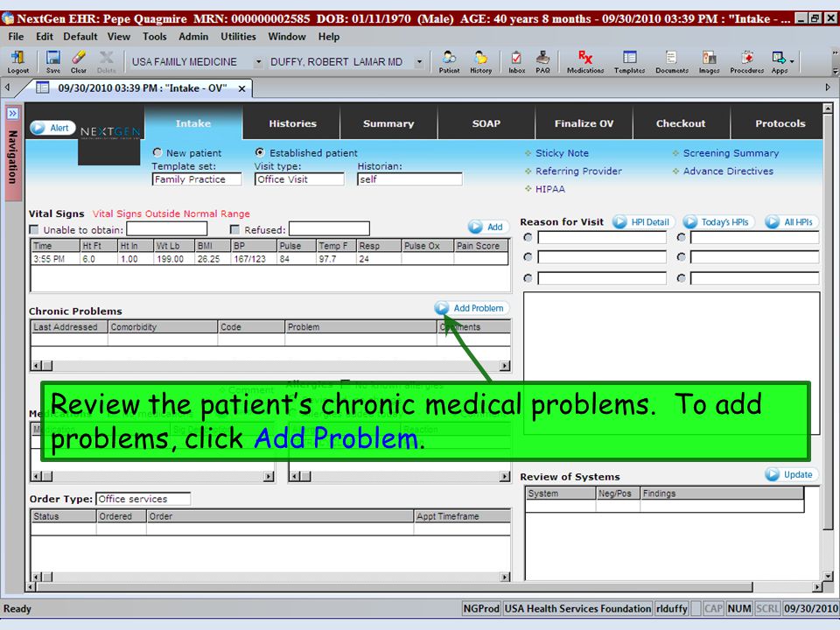Open HPI Detail
Viewport: 840px width, 630px height.
[643, 221]
